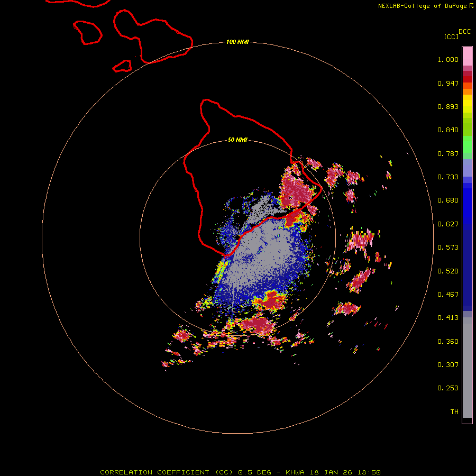Select the 0.253 scale label
This screenshot has width=476, height=476.
[x=448, y=388]
